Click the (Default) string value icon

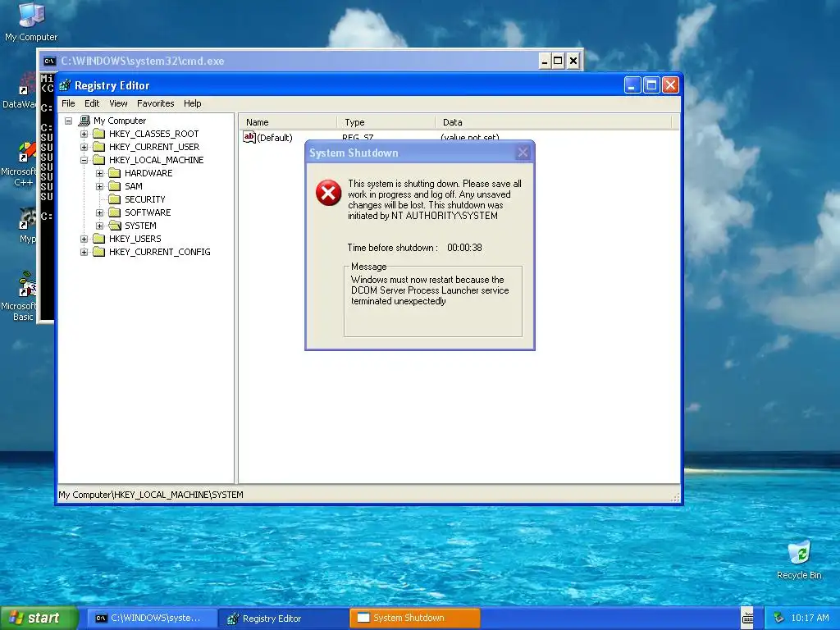pyautogui.click(x=249, y=137)
